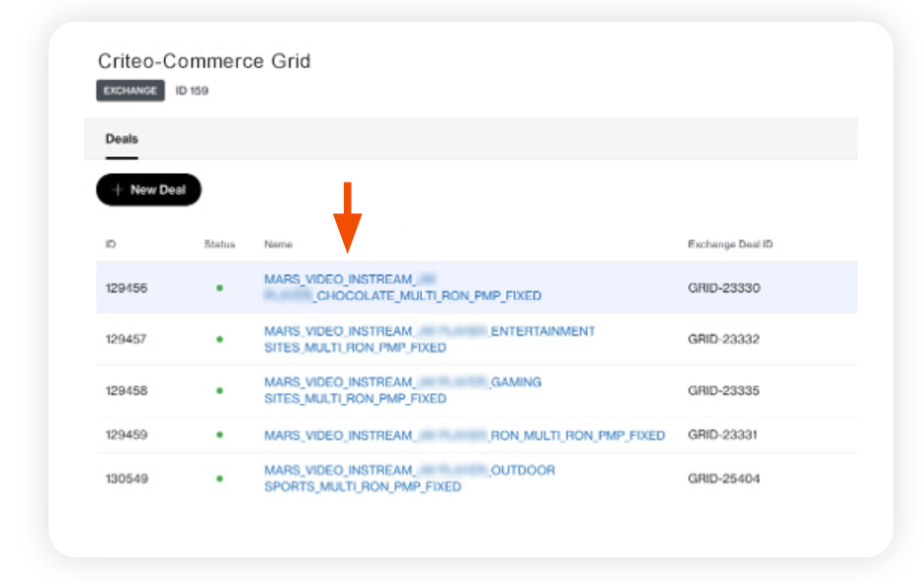The image size is (924, 583).
Task: Click the EXCHANGE badge label
Action: click(130, 91)
